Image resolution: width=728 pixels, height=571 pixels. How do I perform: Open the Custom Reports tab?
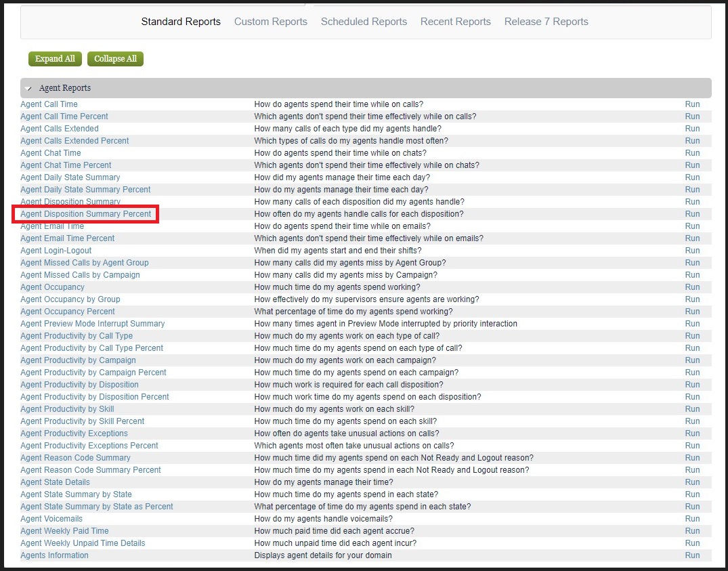click(271, 22)
